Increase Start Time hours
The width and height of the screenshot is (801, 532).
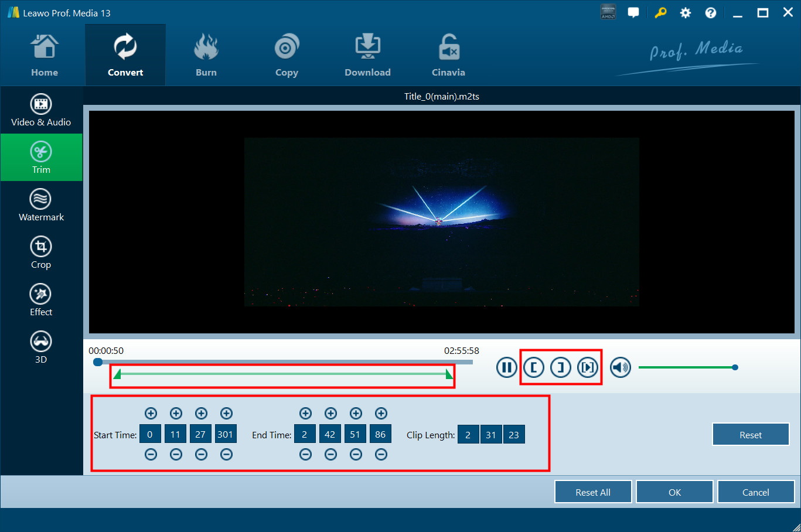coord(151,413)
